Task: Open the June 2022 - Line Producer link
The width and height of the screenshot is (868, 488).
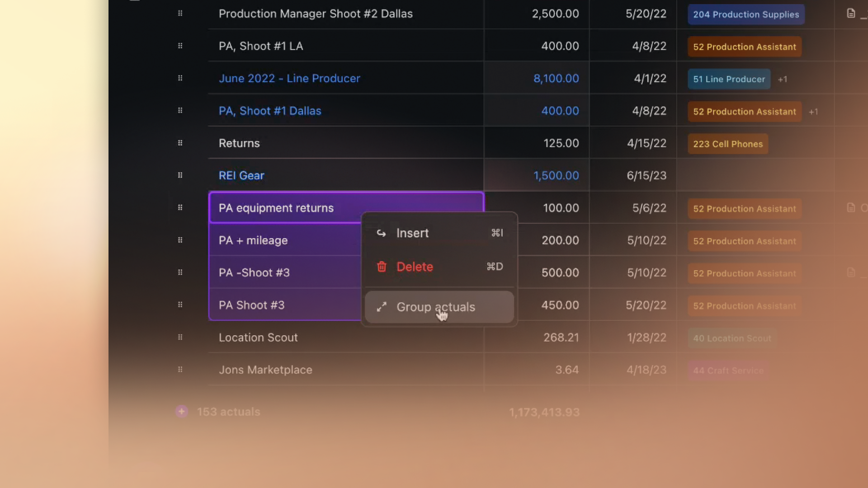Action: click(x=289, y=78)
